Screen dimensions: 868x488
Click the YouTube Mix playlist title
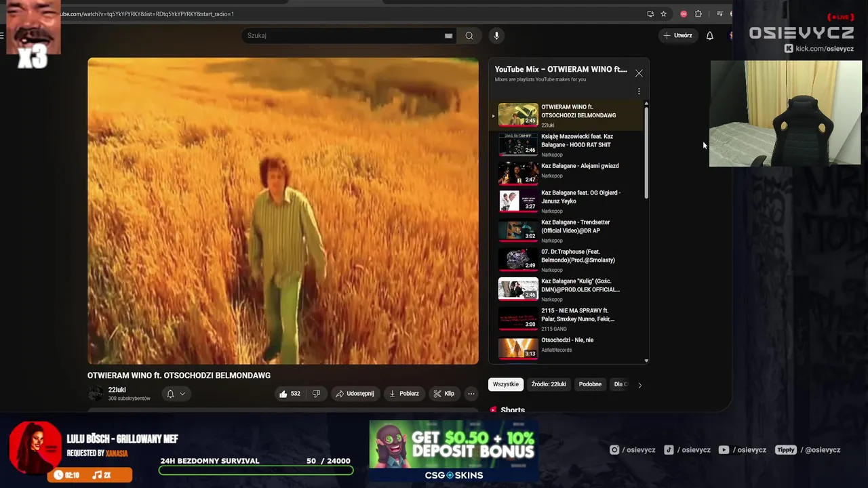tap(561, 69)
